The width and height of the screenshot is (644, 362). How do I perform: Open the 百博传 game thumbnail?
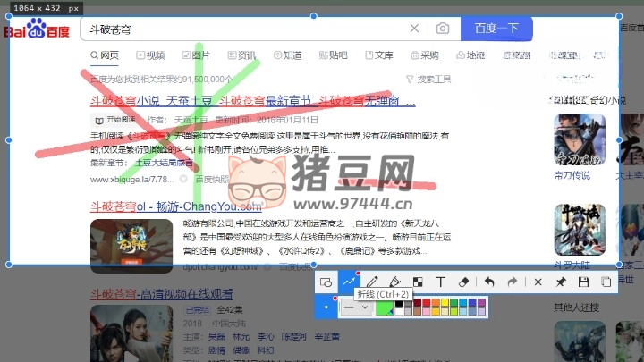[x=131, y=246]
